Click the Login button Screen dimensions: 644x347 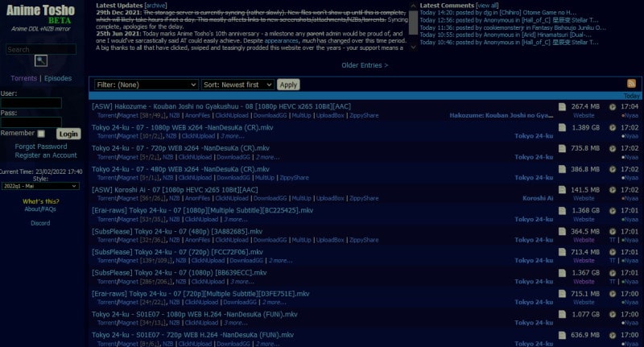click(x=68, y=134)
